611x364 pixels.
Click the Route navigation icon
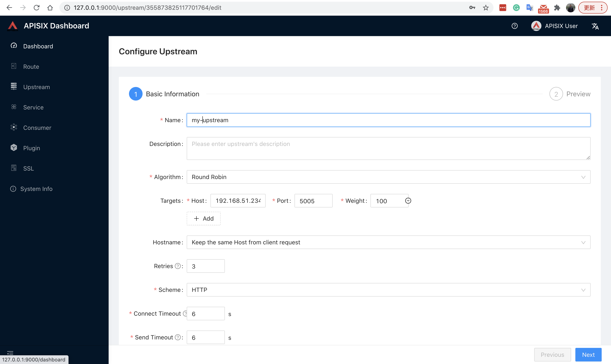(x=13, y=66)
